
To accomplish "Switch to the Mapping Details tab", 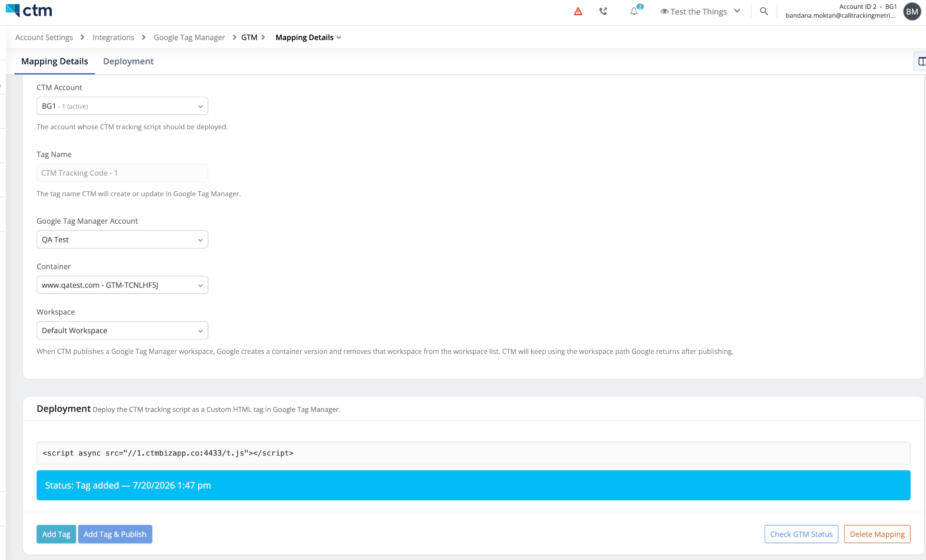I will tap(55, 61).
